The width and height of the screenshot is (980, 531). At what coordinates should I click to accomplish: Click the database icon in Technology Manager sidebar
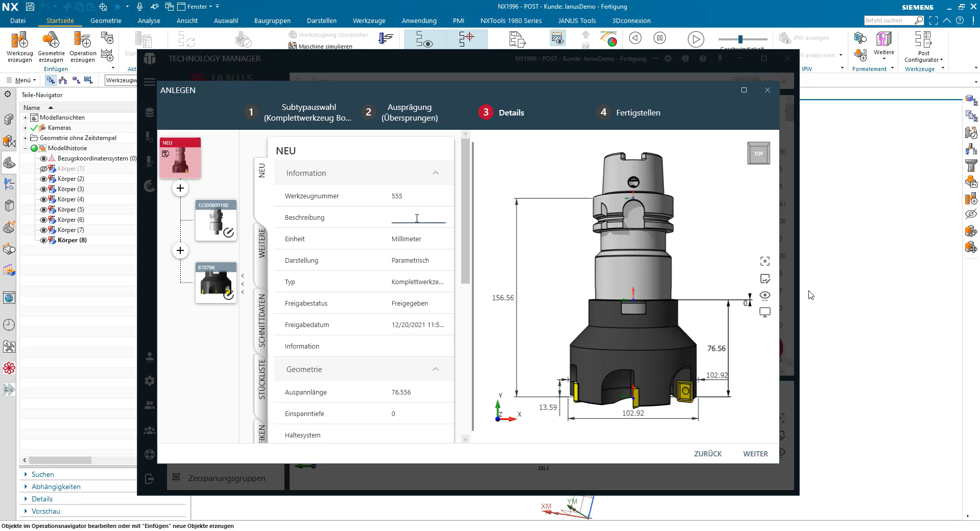[x=150, y=113]
